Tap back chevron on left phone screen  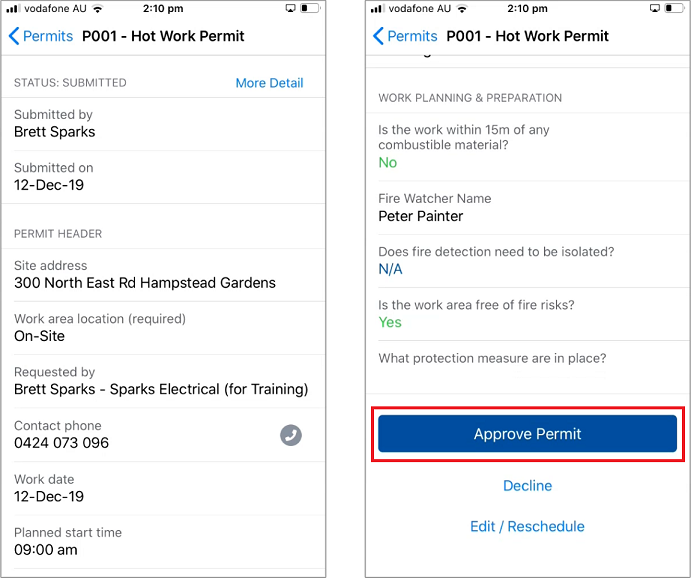tap(14, 36)
